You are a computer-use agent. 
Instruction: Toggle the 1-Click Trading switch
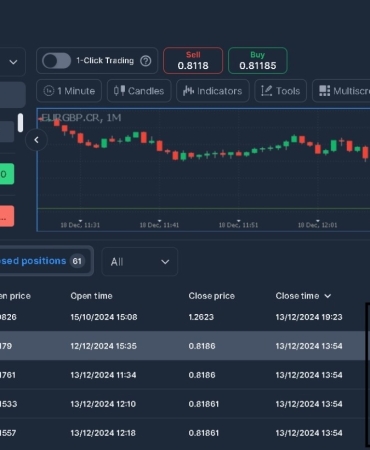coord(56,61)
